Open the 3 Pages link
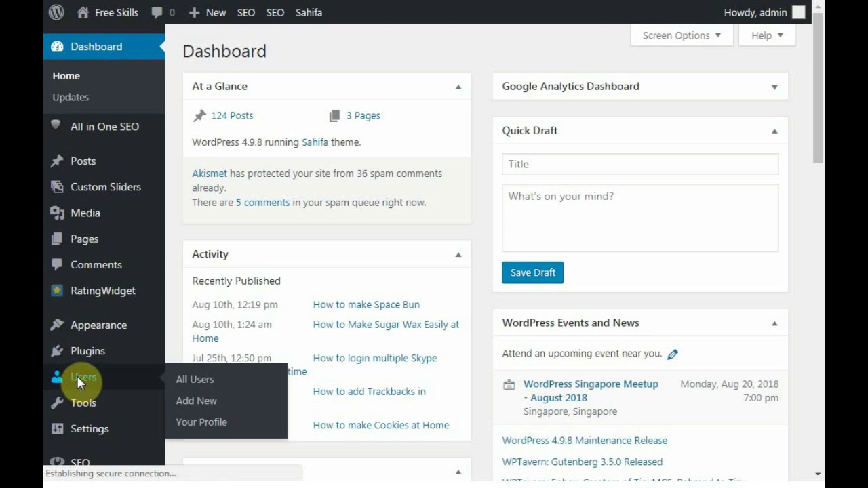This screenshot has height=488, width=868. tap(363, 116)
